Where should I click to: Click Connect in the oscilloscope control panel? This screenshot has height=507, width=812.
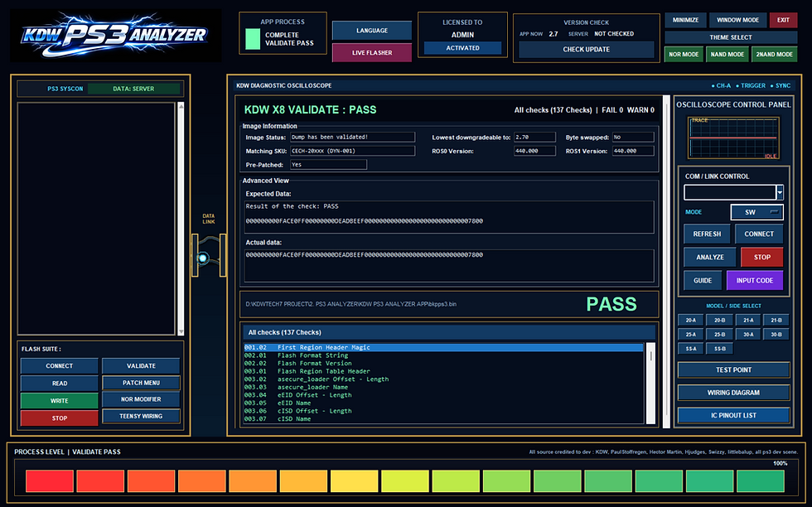click(759, 234)
